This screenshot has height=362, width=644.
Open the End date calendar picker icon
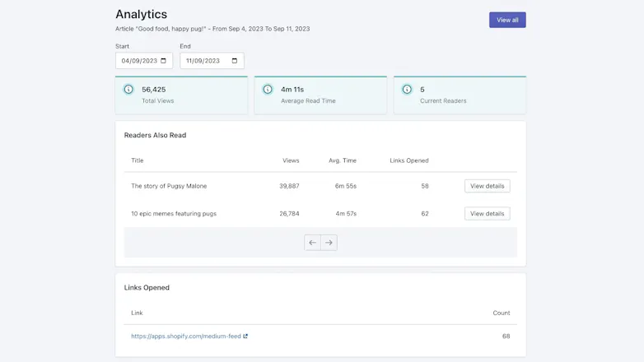[x=235, y=61]
